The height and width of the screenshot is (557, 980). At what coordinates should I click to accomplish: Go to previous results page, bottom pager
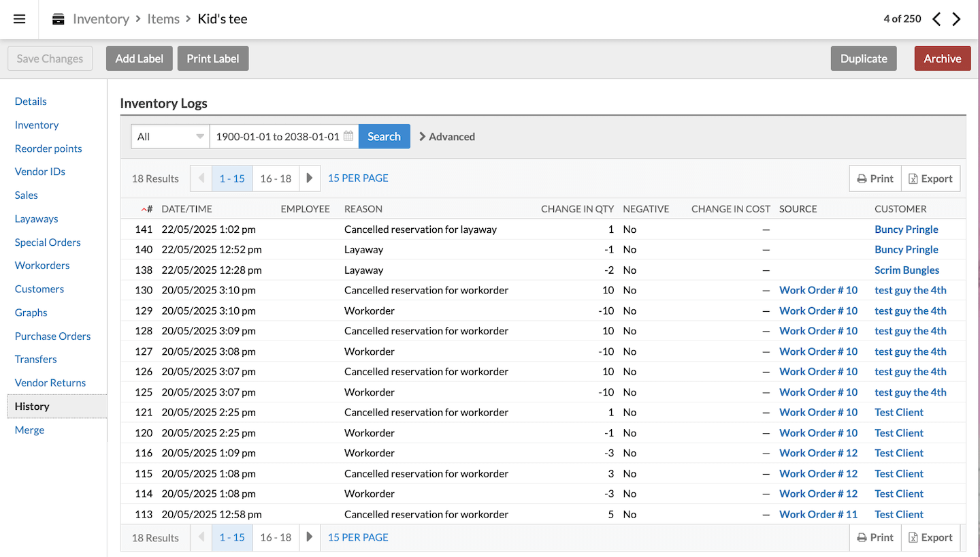[x=201, y=537]
